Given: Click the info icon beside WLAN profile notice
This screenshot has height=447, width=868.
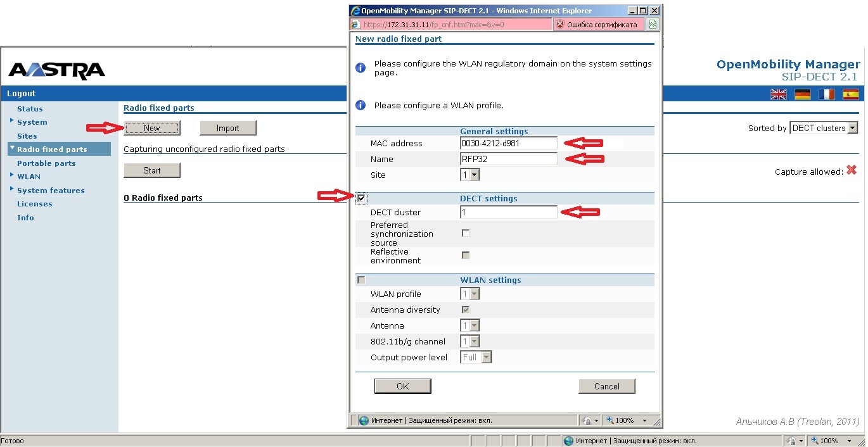Looking at the screenshot, I should click(360, 105).
